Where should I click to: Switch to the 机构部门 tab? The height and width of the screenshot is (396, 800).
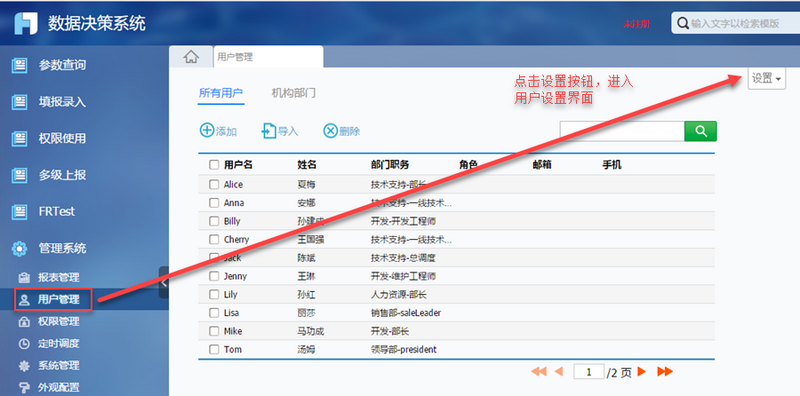[x=293, y=93]
